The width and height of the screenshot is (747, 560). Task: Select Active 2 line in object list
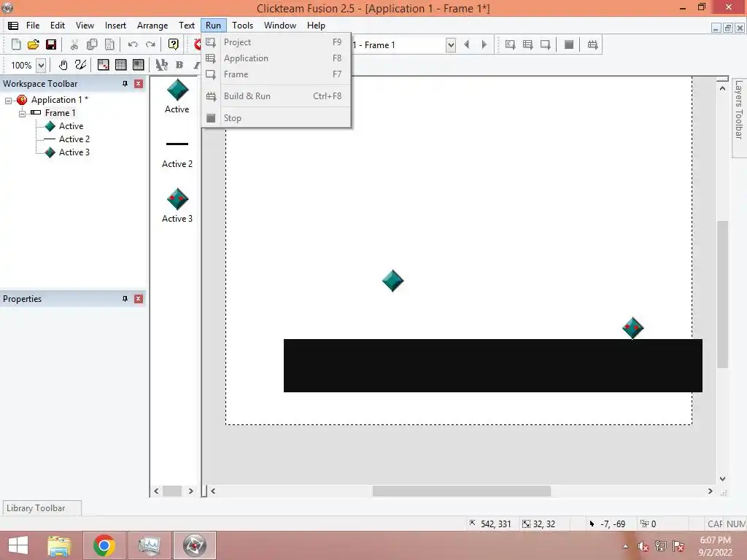pos(177,155)
